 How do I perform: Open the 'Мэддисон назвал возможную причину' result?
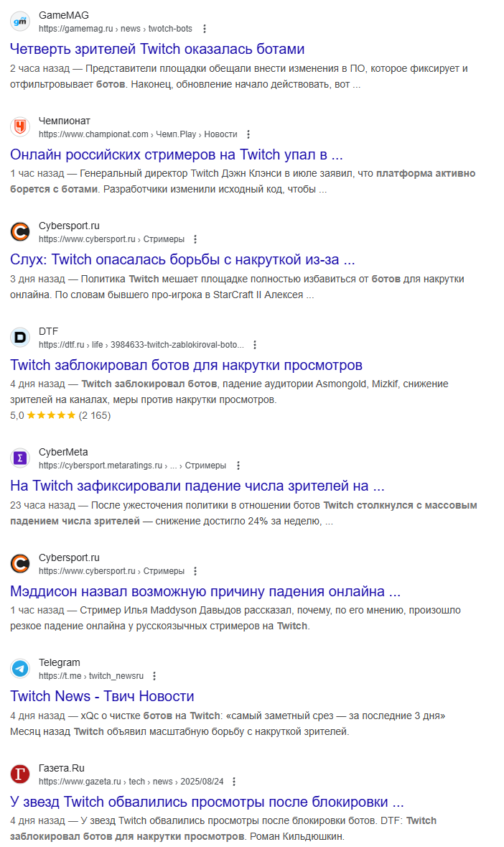[x=205, y=591]
